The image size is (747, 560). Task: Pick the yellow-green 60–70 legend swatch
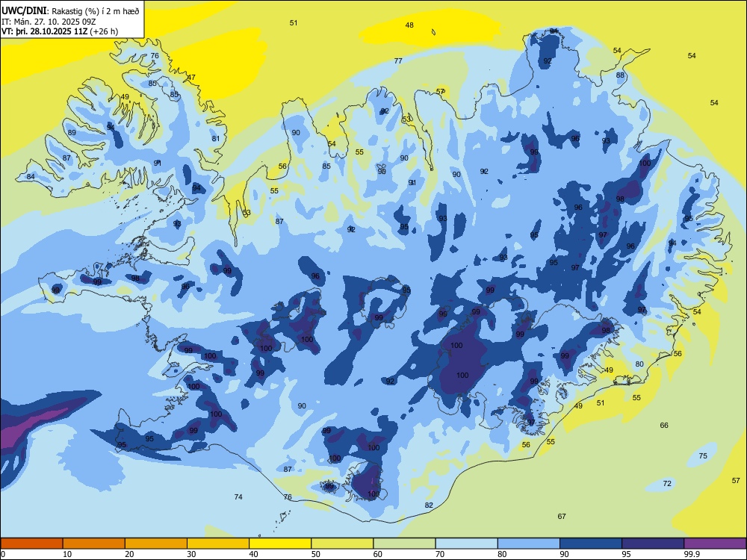tap(404, 544)
